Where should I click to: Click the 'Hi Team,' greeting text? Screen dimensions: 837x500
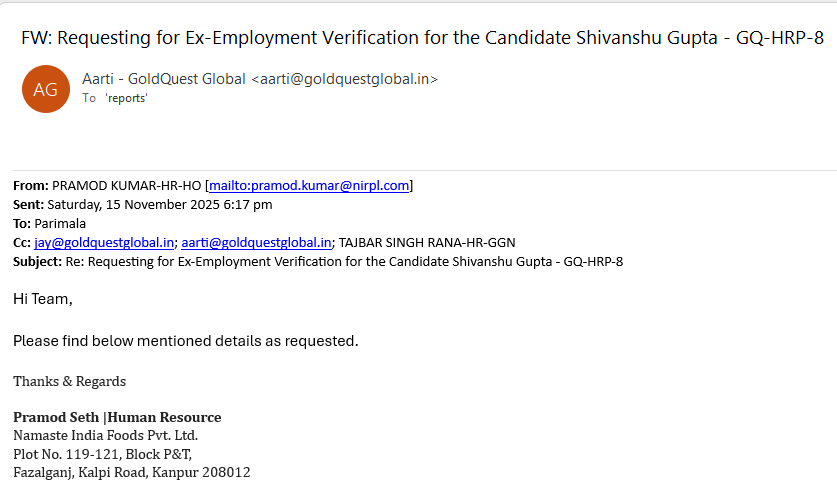(43, 299)
